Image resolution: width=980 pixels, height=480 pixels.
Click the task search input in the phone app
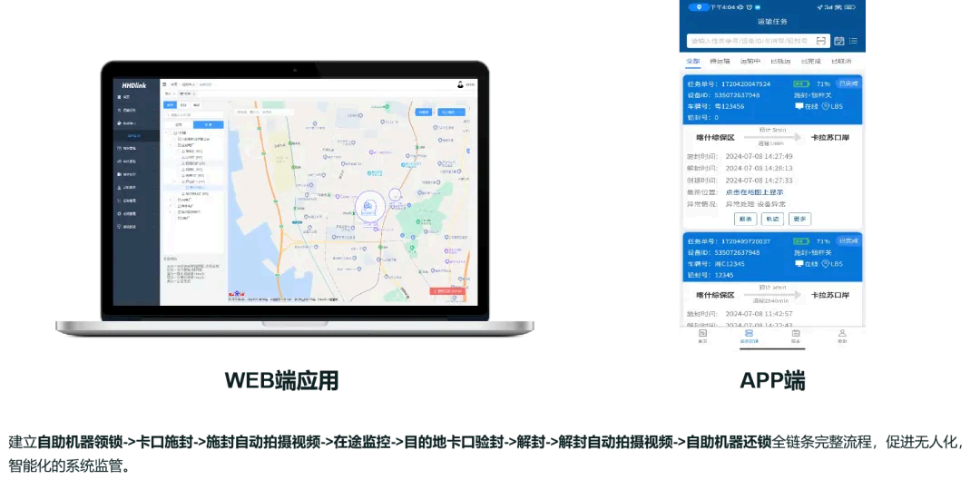pyautogui.click(x=758, y=41)
